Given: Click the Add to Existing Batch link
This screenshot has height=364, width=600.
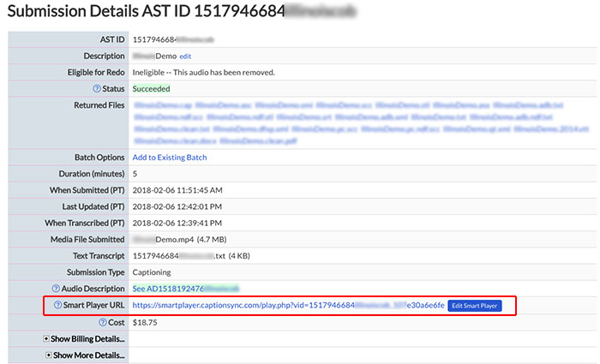Looking at the screenshot, I should [x=169, y=158].
